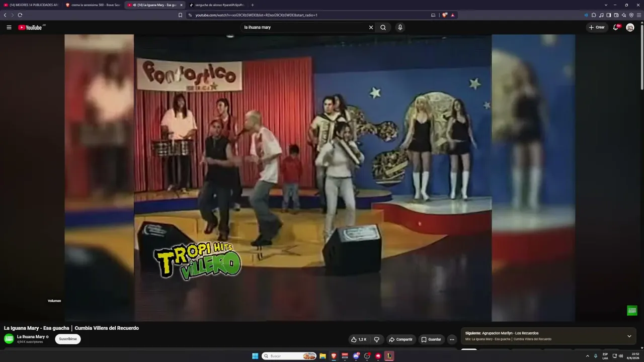The width and height of the screenshot is (644, 362).
Task: Click the browser address bar URL
Action: pos(256,15)
